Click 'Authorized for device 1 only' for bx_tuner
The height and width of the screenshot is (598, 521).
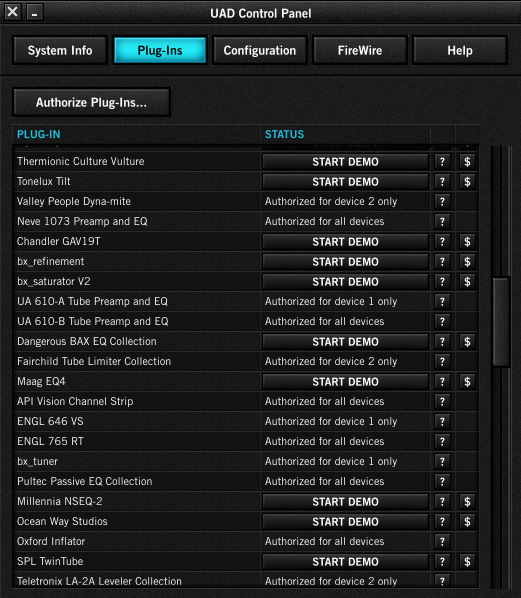click(331, 461)
